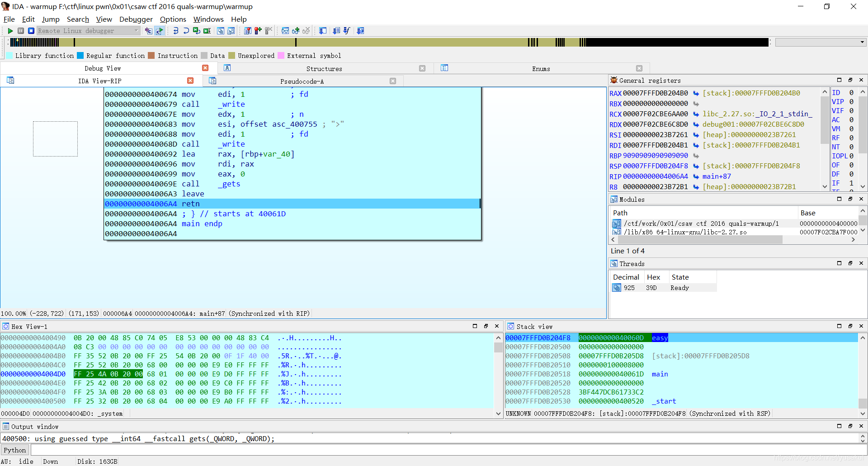Click the RBP register value
Screen dimensions: 868x466
(x=655, y=156)
